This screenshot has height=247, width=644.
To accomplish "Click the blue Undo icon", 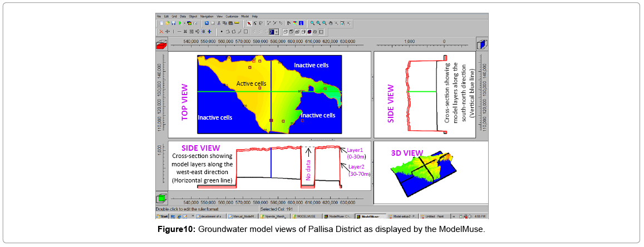I will [207, 23].
